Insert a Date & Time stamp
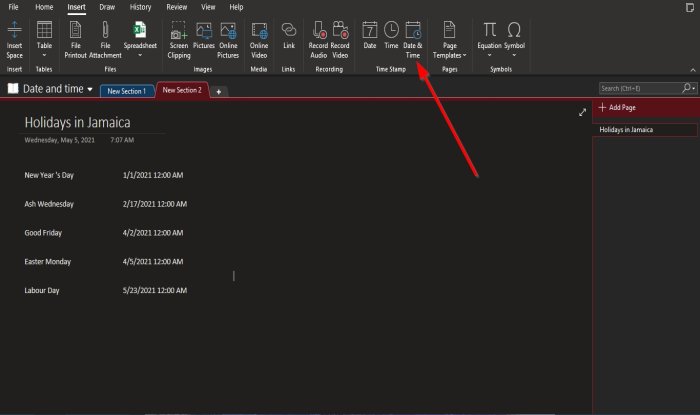The height and width of the screenshot is (415, 700). click(x=412, y=40)
